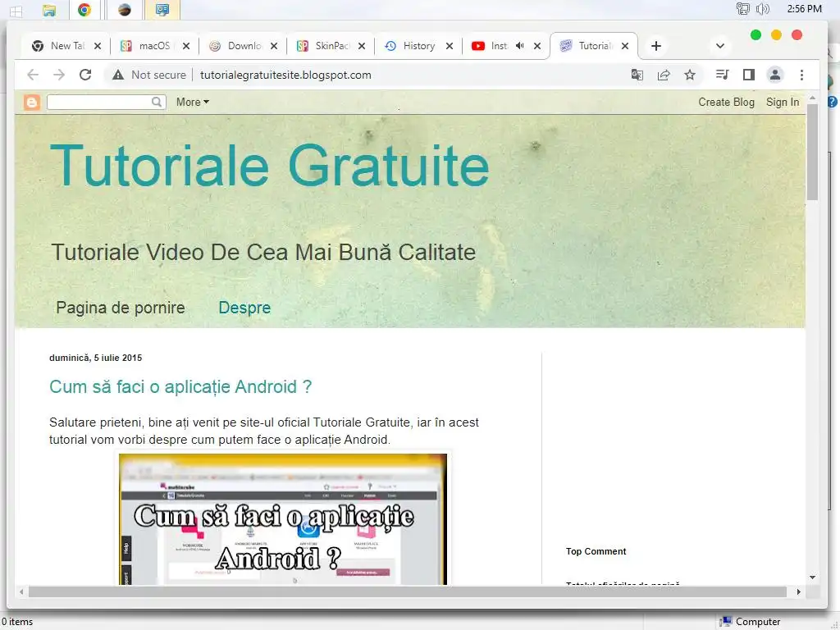Screen dimensions: 840x630
Task: Open the Cum să faci o aplicație Android post
Action: pyautogui.click(x=180, y=386)
